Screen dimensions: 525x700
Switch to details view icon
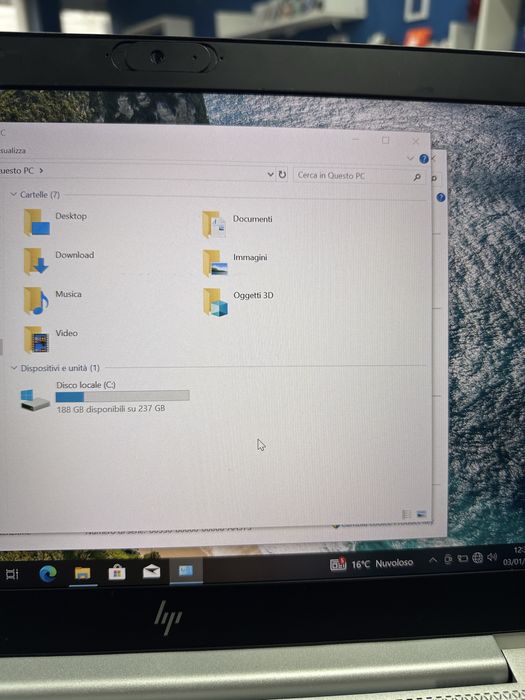406,514
